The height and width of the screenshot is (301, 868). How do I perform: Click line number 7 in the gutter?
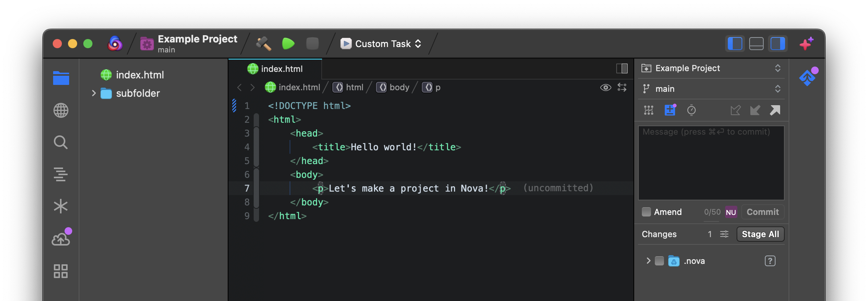[247, 188]
